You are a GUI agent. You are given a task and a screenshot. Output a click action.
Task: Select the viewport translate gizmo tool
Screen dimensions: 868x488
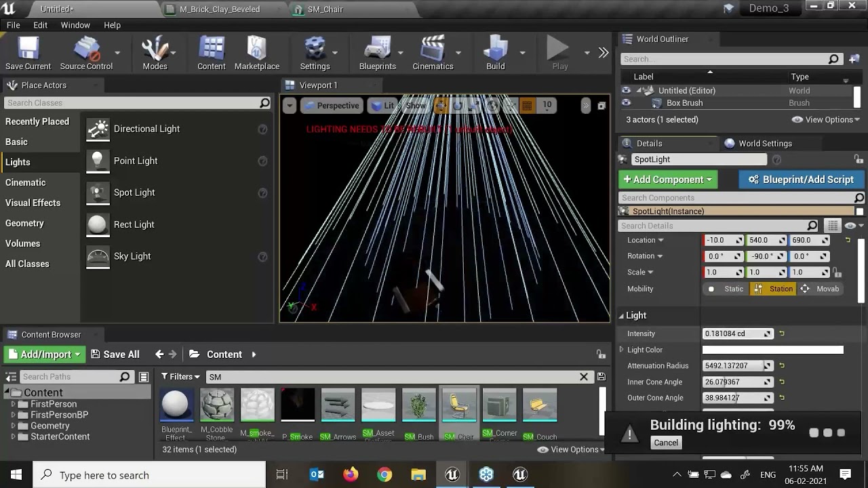coord(441,106)
